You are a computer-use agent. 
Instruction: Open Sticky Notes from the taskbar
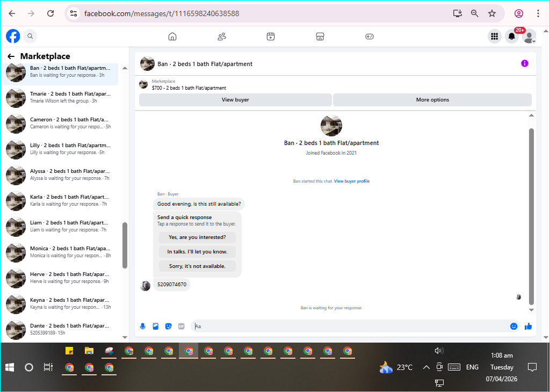pyautogui.click(x=69, y=351)
